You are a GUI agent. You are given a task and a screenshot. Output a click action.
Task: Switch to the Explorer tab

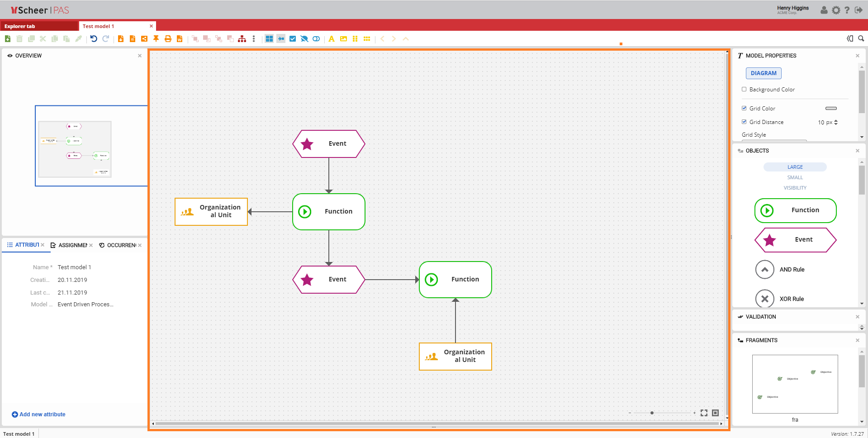click(x=19, y=26)
